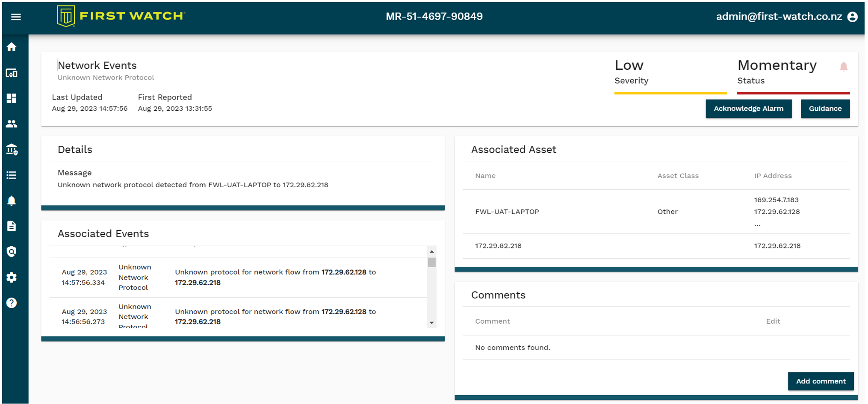
Task: Open the alarms bell icon in sidebar
Action: pos(12,201)
